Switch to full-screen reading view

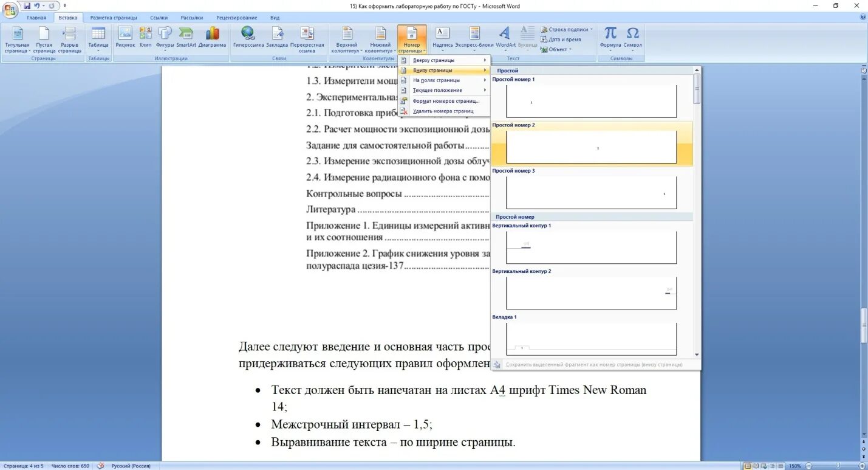756,466
